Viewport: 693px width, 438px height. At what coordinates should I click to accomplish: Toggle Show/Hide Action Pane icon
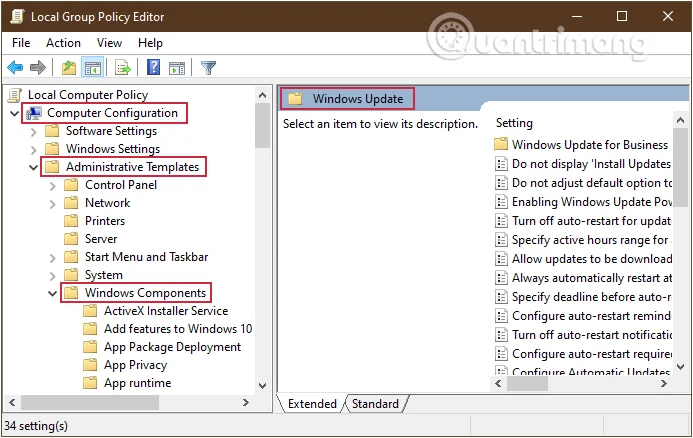(x=177, y=68)
